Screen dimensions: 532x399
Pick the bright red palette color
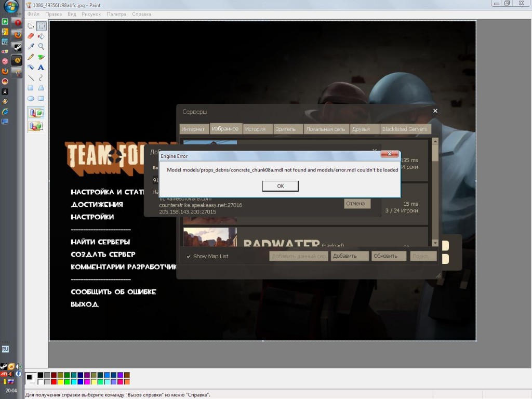(54, 382)
